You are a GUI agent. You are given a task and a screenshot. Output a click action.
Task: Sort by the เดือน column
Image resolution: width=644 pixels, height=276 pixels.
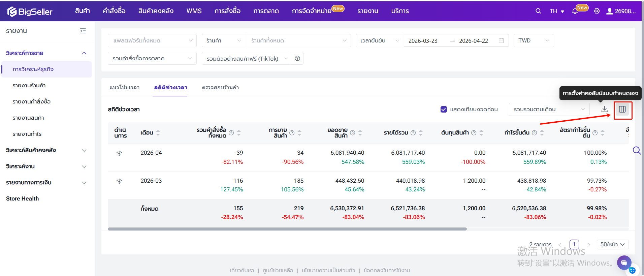(158, 133)
